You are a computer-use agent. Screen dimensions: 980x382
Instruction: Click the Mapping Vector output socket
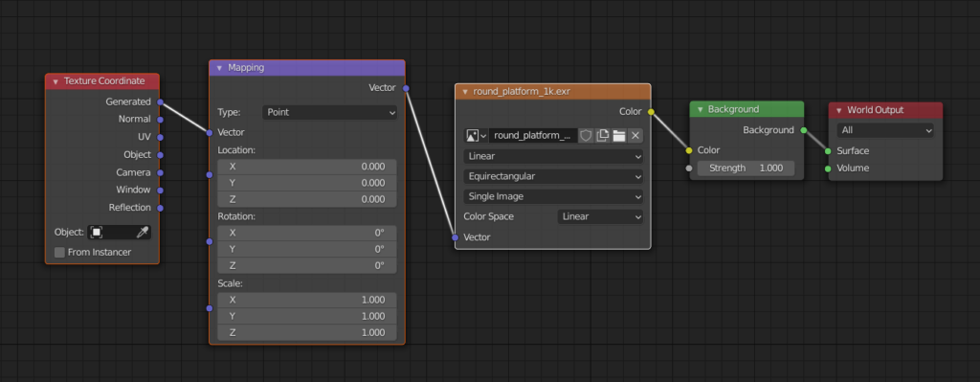(x=406, y=88)
